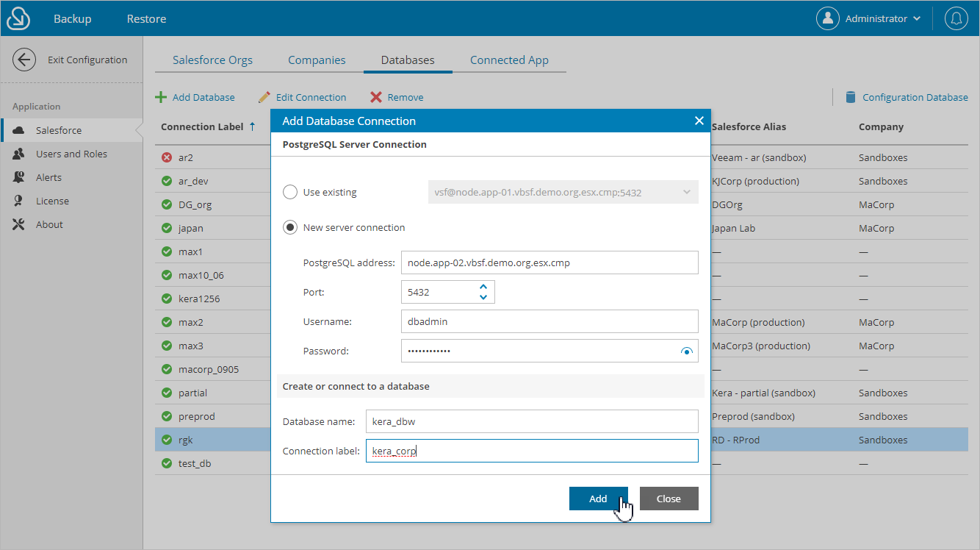This screenshot has height=550, width=980.
Task: Click the Exit Configuration back arrow
Action: coord(24,60)
